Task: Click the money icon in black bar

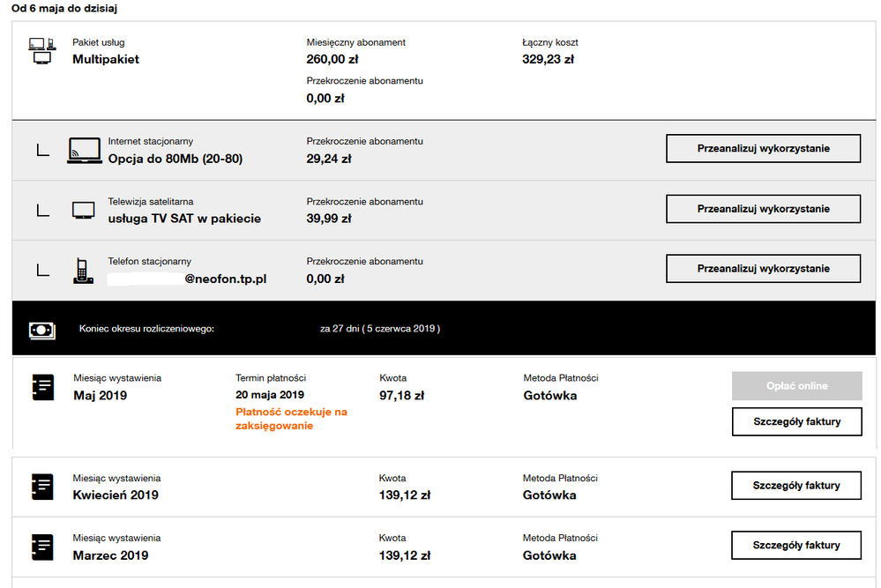Action: [41, 329]
